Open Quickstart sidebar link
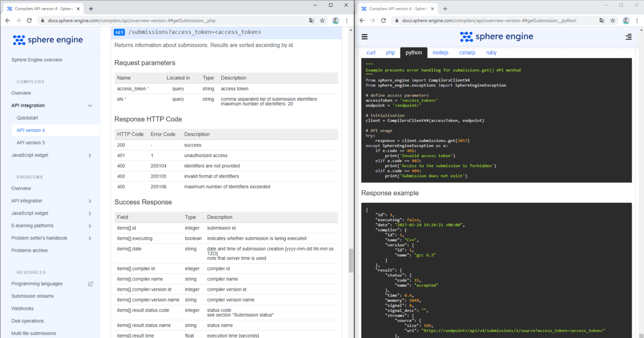Viewport: 644px width, 338px height. pos(27,117)
